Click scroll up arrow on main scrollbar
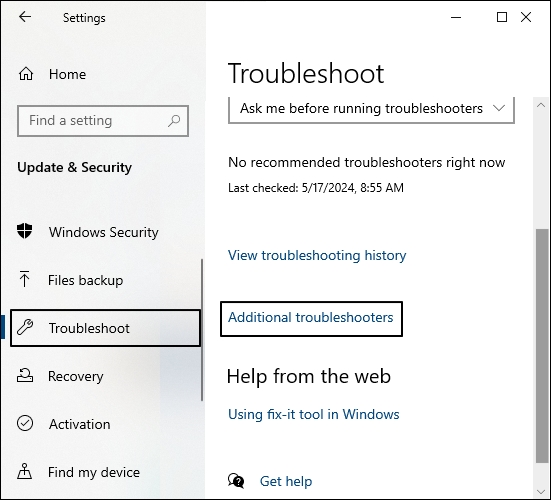Image resolution: width=551 pixels, height=500 pixels. [x=542, y=105]
